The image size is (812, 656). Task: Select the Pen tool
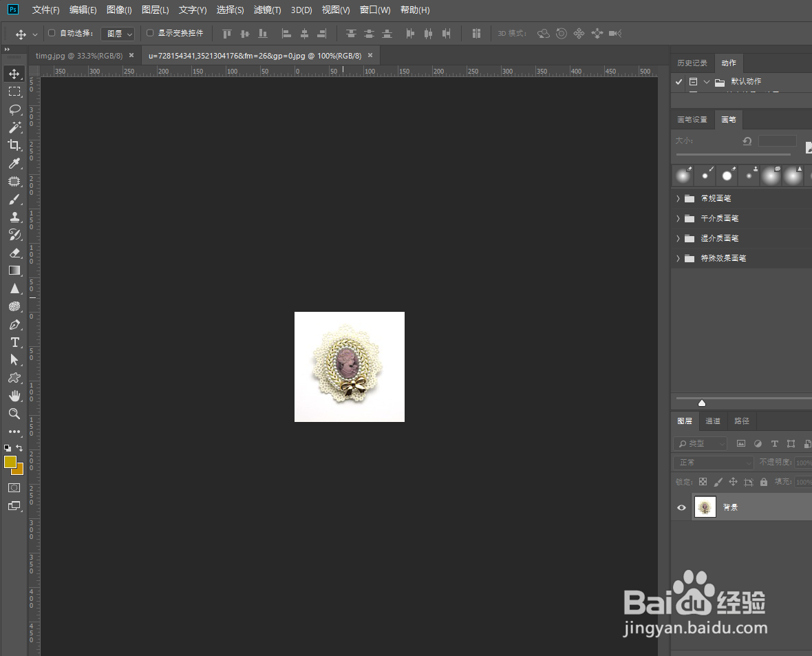coord(15,324)
